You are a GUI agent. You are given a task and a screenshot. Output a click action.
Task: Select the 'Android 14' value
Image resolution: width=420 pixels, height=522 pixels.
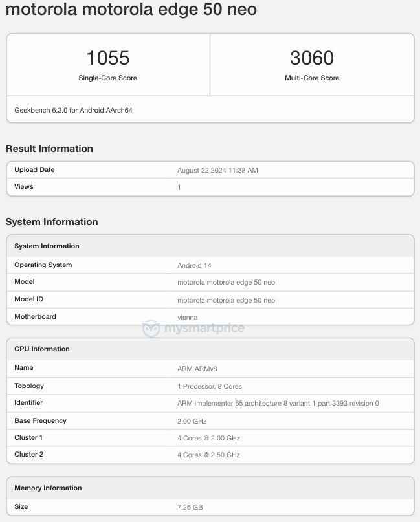[194, 266]
